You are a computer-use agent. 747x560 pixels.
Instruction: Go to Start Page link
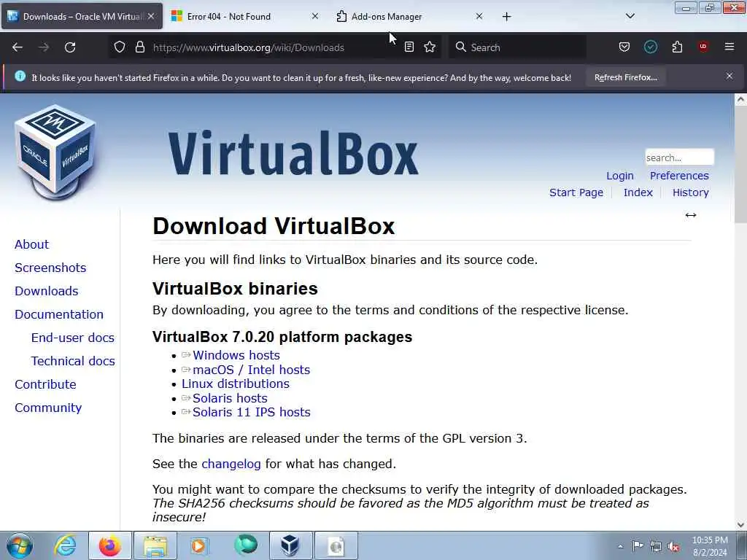pos(576,192)
